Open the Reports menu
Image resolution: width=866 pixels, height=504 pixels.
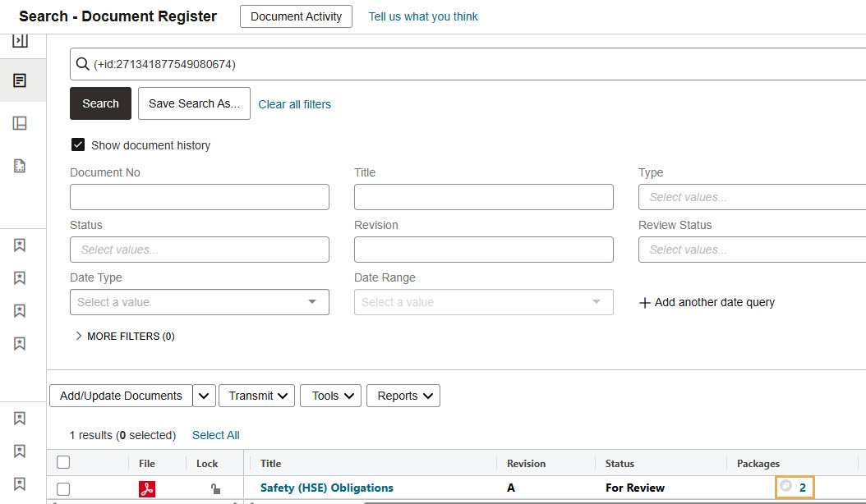[x=403, y=396]
